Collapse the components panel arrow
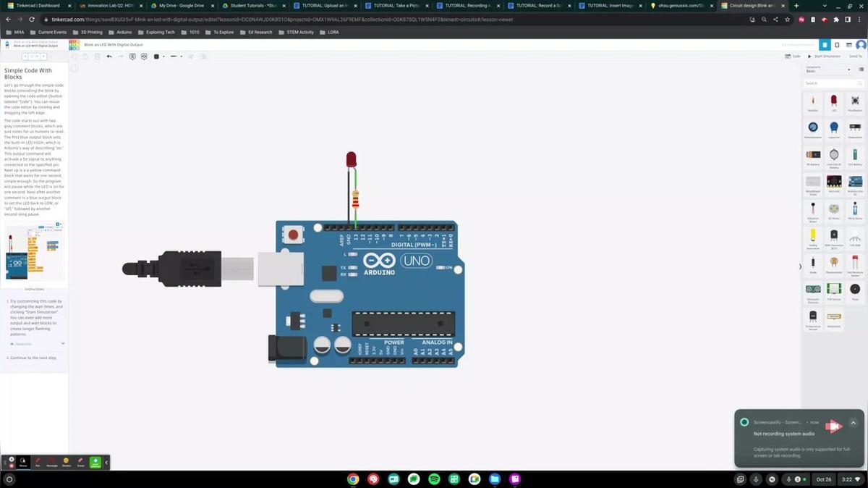This screenshot has height=488, width=868. (x=800, y=266)
